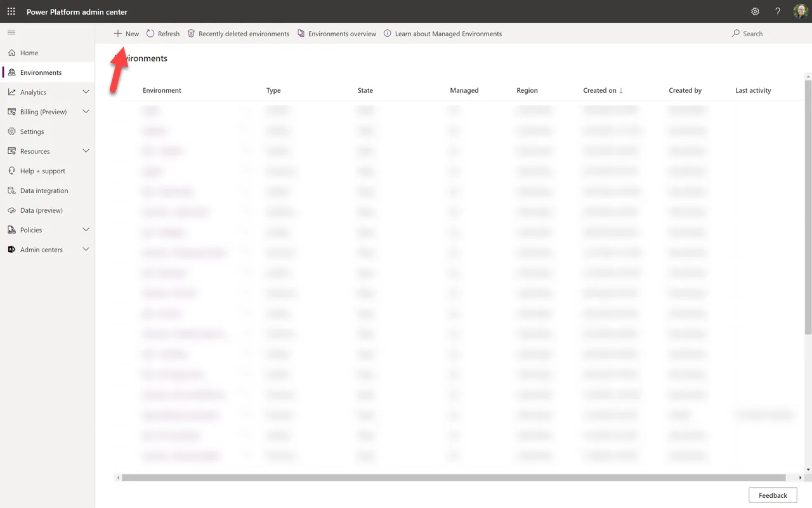Click the Refresh icon in the toolbar
Viewport: 812px width, 508px height.
point(150,33)
